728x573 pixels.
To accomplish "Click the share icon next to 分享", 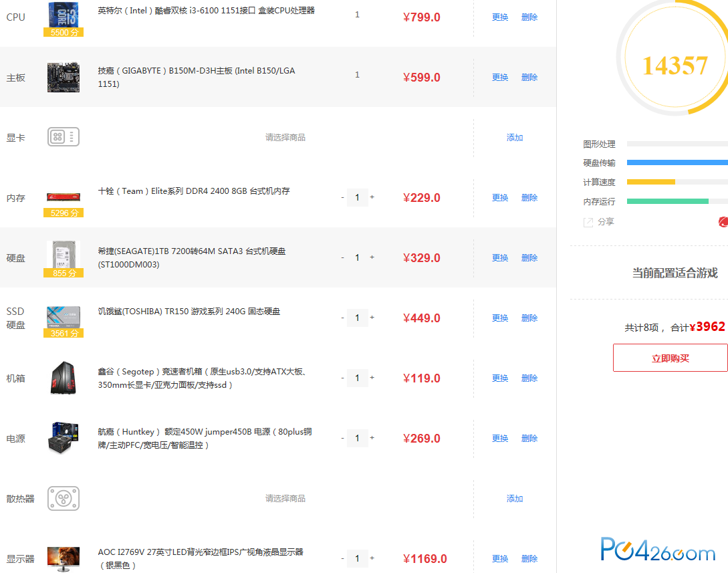I will pyautogui.click(x=588, y=223).
